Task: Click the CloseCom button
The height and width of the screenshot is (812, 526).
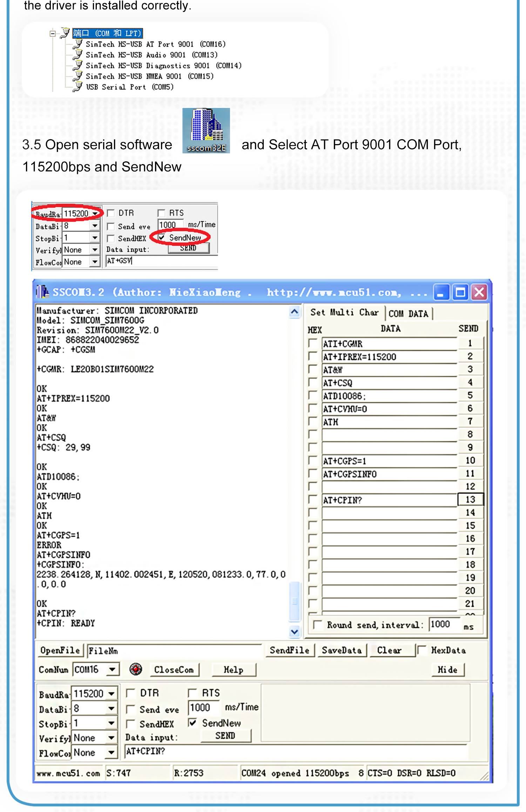Action: coord(174,670)
